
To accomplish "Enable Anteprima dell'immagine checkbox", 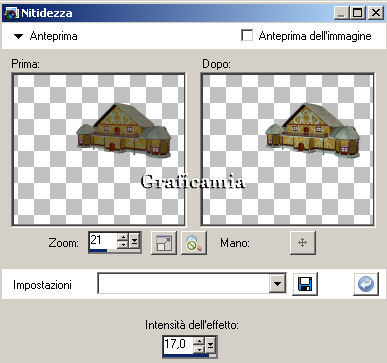I will (247, 35).
